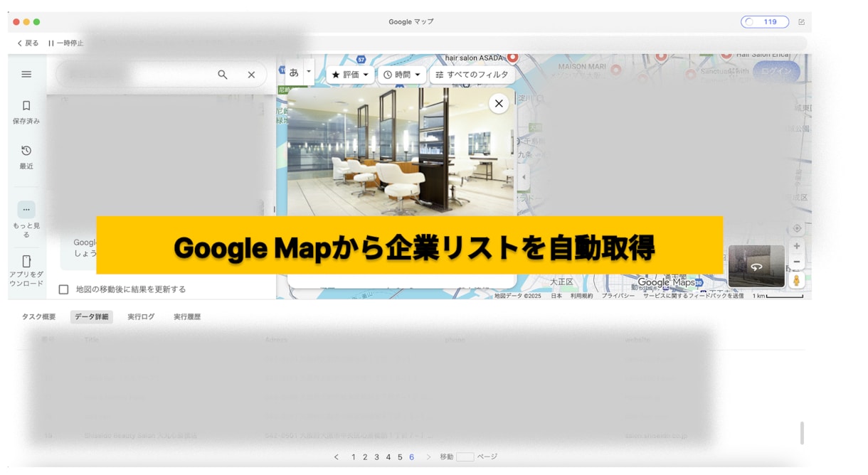Viewport: 868px width, 475px height.
Task: Click the アプリをダウンロード phone icon
Action: click(x=26, y=261)
